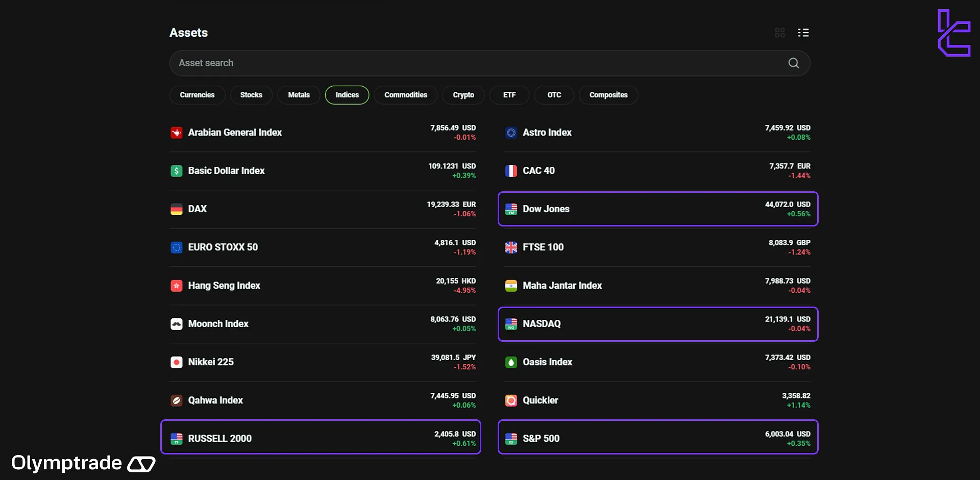
Task: Select the Indices category tab
Action: tap(347, 95)
